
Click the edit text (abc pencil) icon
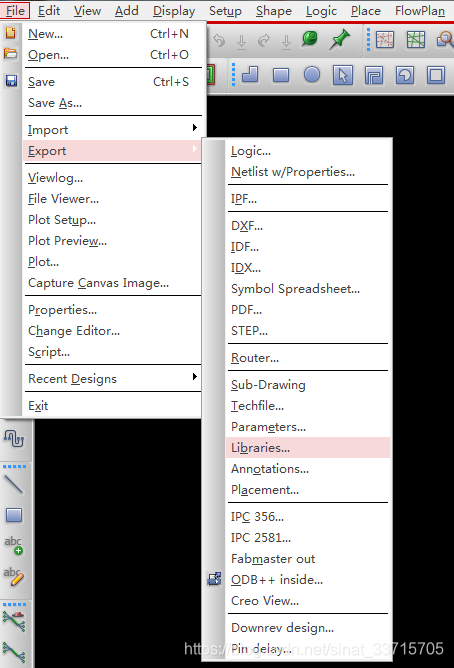coord(14,576)
